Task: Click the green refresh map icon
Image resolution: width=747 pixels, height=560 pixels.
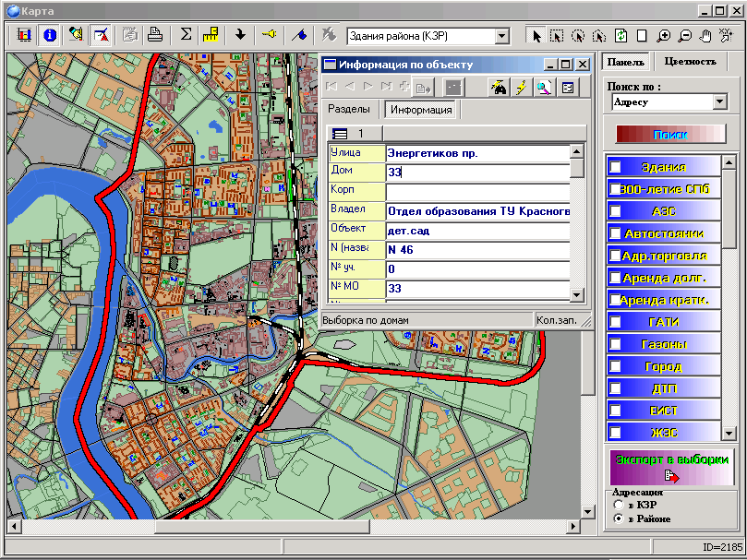Action: (x=621, y=35)
